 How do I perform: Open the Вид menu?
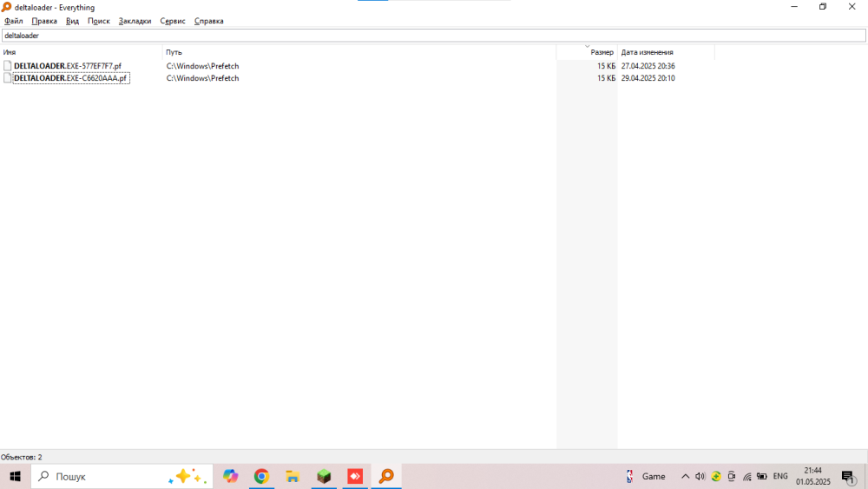(73, 21)
